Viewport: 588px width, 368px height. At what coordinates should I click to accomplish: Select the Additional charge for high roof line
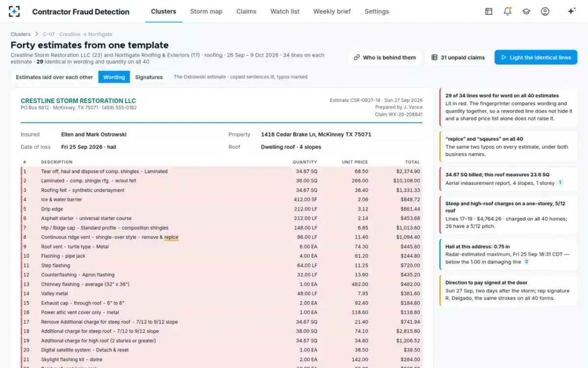(x=221, y=341)
